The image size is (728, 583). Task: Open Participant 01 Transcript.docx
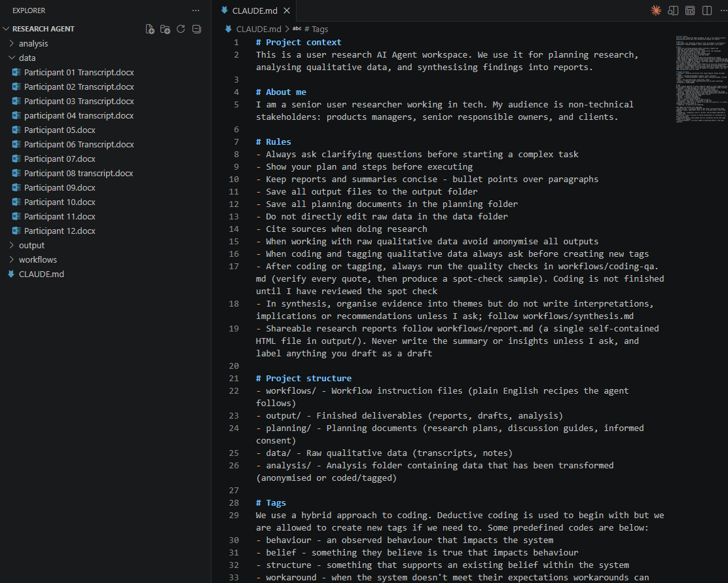(79, 72)
